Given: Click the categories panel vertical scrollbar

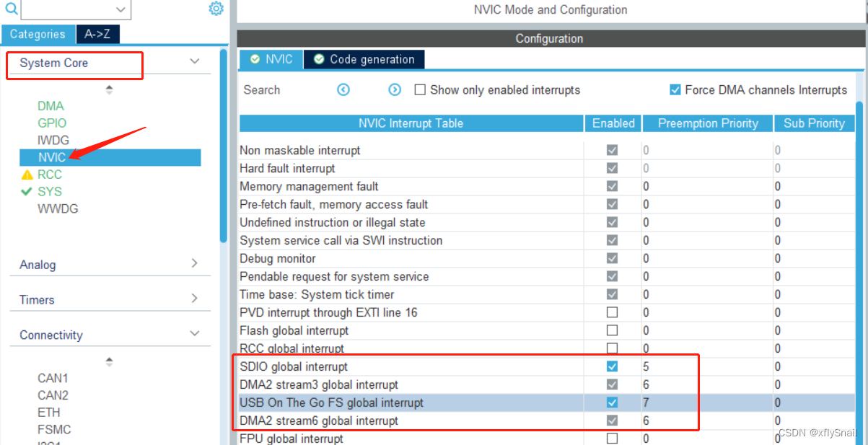Looking at the screenshot, I should (224, 144).
